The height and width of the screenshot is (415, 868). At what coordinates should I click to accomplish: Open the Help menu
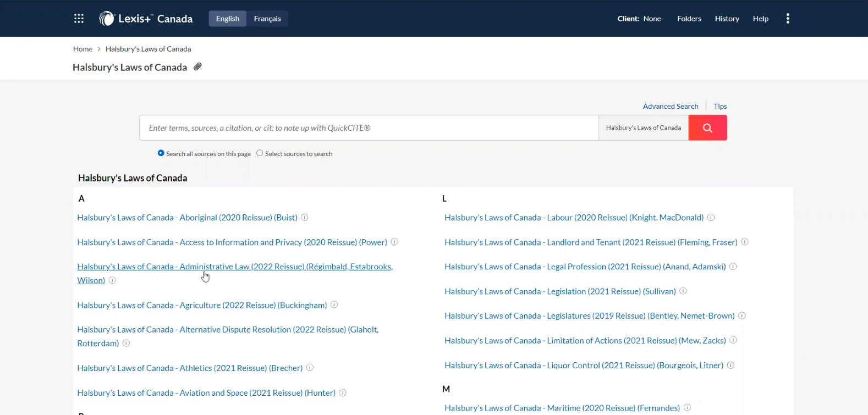point(761,19)
